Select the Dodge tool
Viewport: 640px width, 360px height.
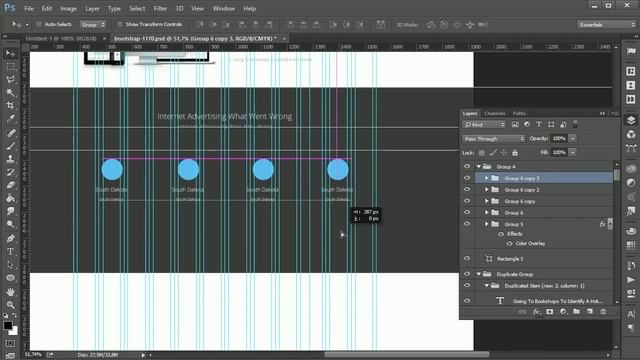tap(10, 224)
